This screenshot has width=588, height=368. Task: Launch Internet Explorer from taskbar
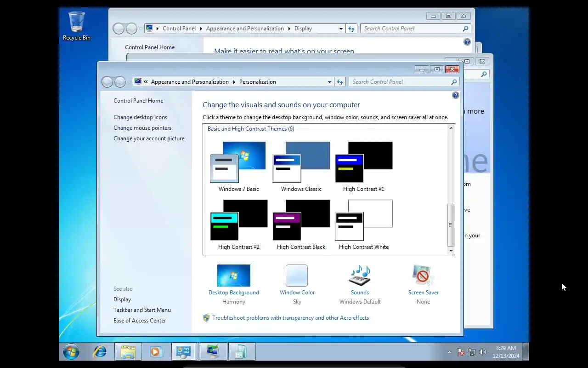[100, 352]
